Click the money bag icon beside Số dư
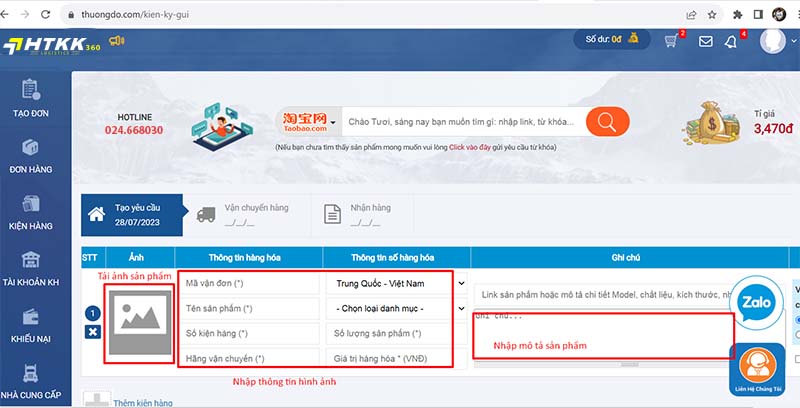 [633, 38]
